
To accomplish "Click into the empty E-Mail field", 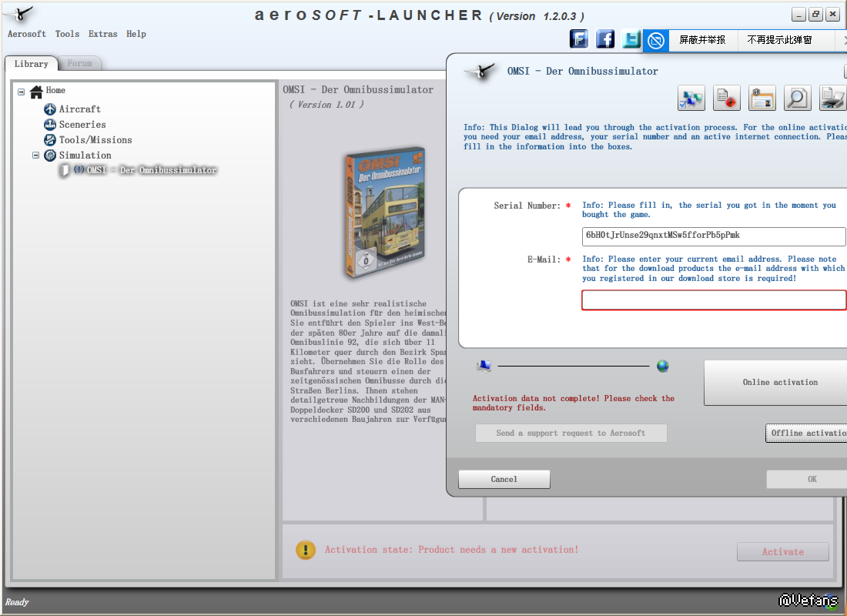I will click(714, 300).
